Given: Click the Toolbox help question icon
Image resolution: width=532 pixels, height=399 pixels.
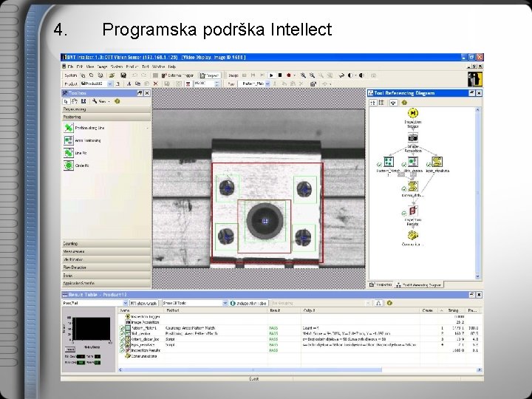Looking at the screenshot, I should pos(117,101).
